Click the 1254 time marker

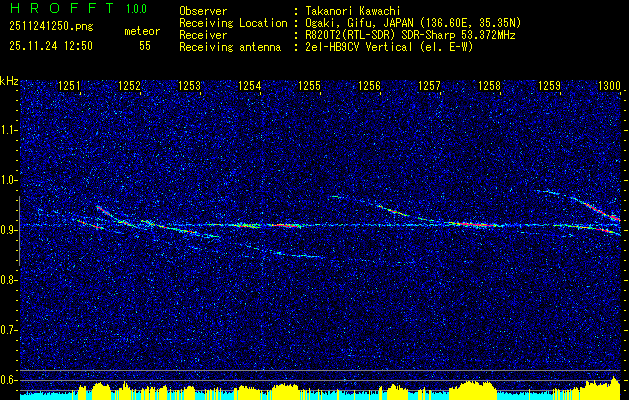[250, 86]
